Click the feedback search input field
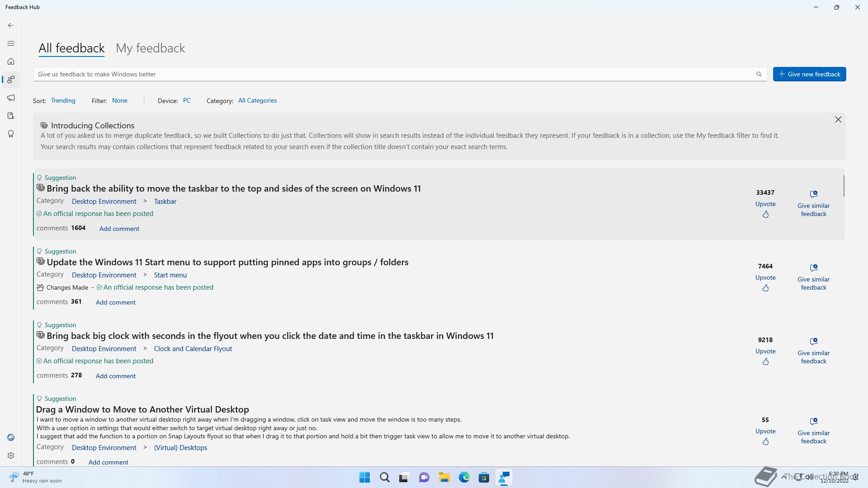The height and width of the screenshot is (488, 868). coord(400,74)
